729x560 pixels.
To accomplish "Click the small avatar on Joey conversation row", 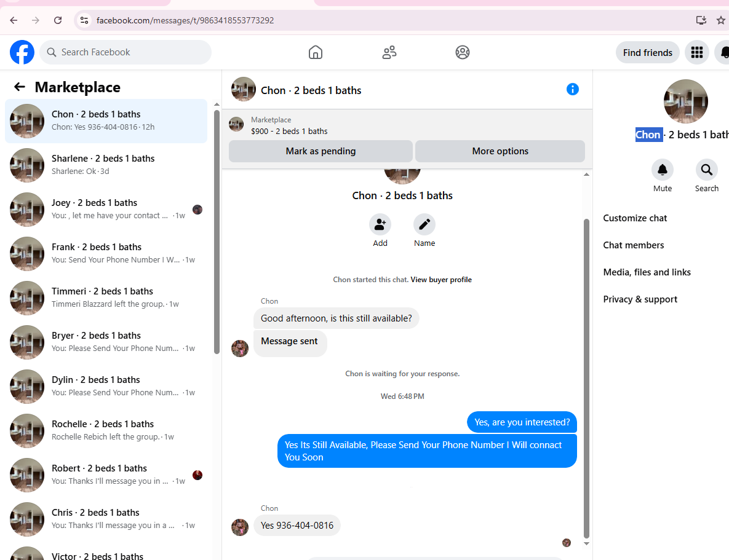I will click(x=197, y=210).
